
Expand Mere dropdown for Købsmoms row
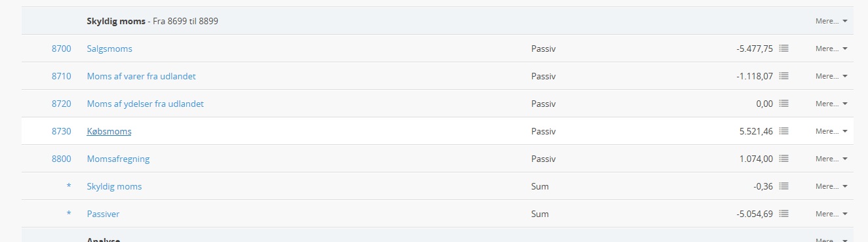(x=831, y=131)
